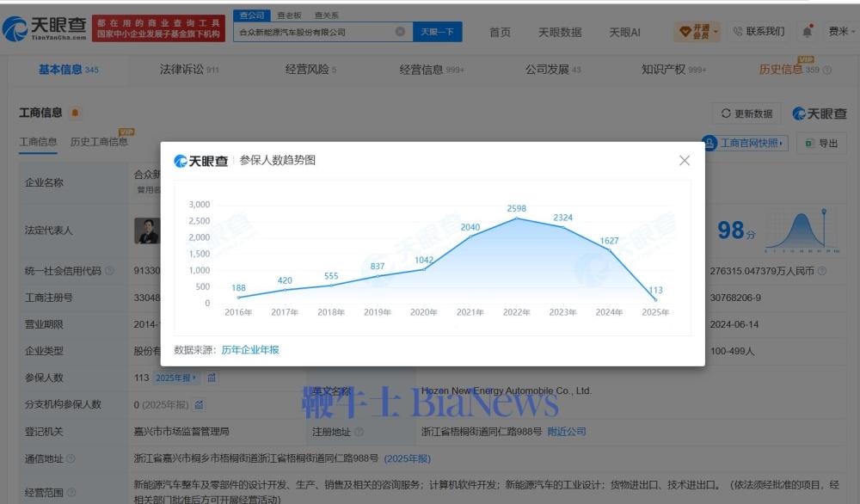Switch to 基本信息 tab
The height and width of the screenshot is (504, 860).
click(x=68, y=70)
